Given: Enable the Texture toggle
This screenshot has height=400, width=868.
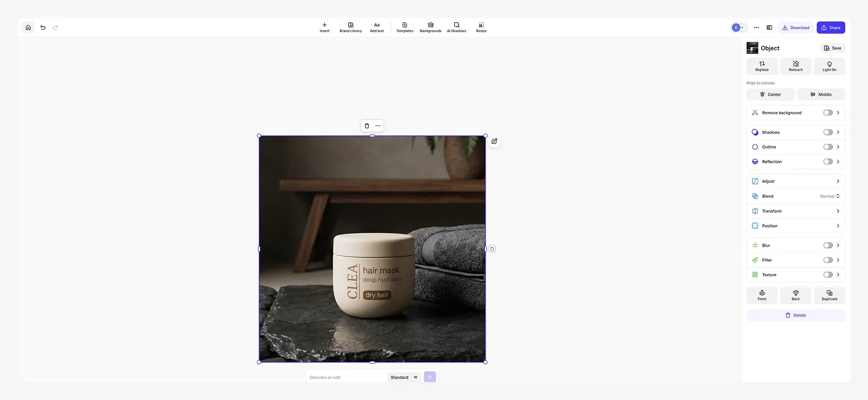Looking at the screenshot, I should [x=828, y=275].
